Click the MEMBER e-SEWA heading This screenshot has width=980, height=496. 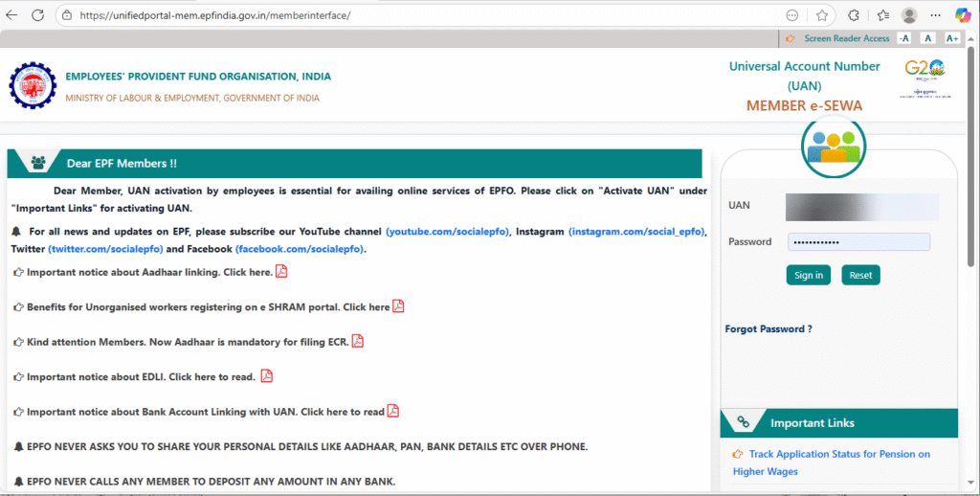(804, 105)
